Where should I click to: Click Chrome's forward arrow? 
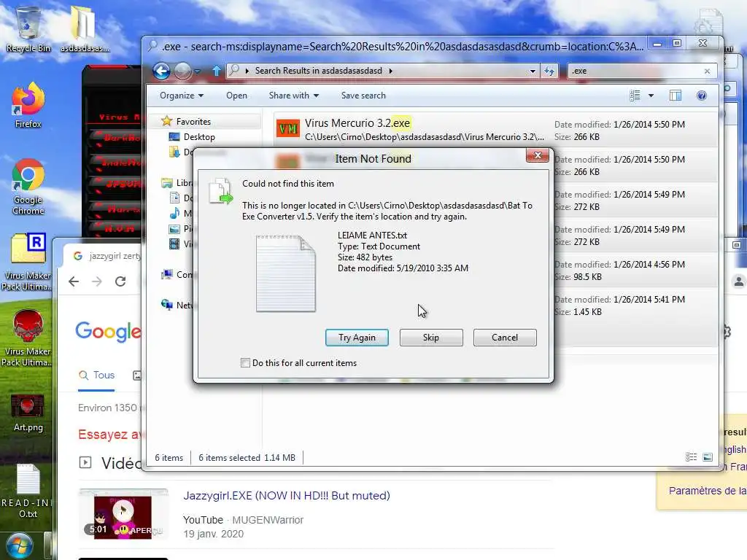pos(97,281)
